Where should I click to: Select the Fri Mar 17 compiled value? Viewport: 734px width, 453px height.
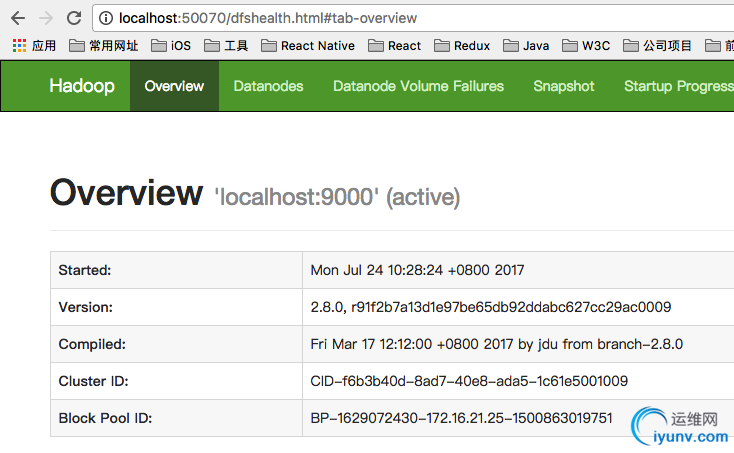497,344
